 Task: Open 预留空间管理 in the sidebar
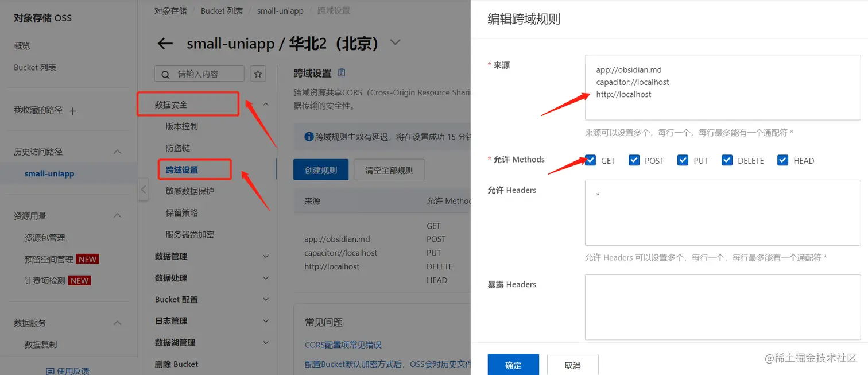(x=49, y=260)
